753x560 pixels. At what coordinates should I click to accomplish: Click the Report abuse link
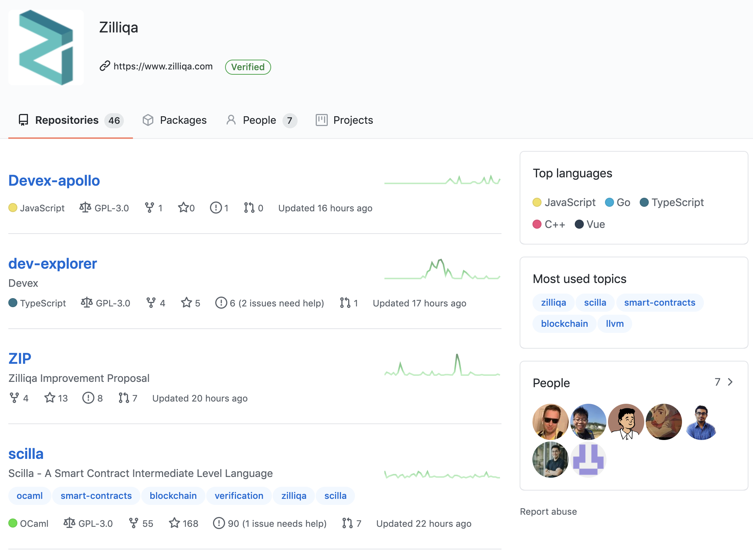(548, 511)
